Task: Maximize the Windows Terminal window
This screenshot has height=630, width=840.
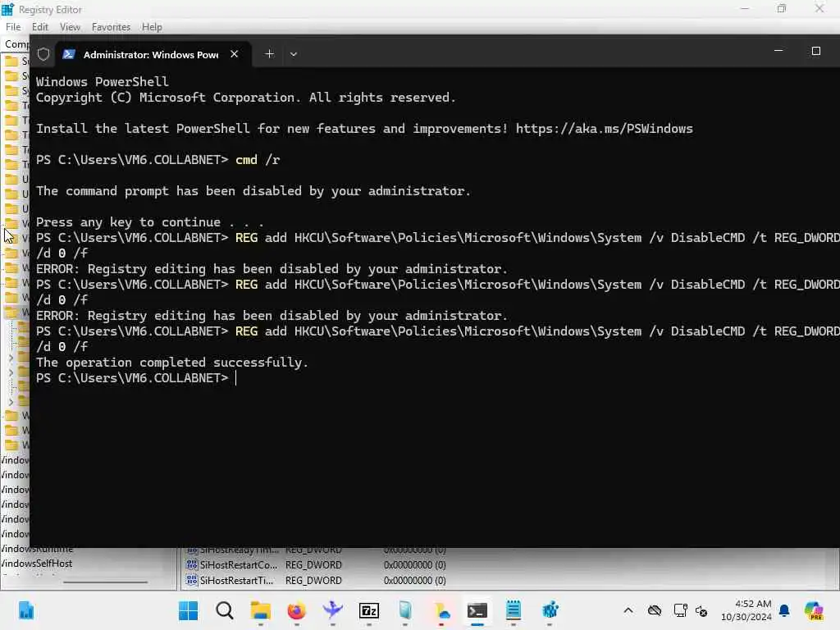Action: pos(816,51)
